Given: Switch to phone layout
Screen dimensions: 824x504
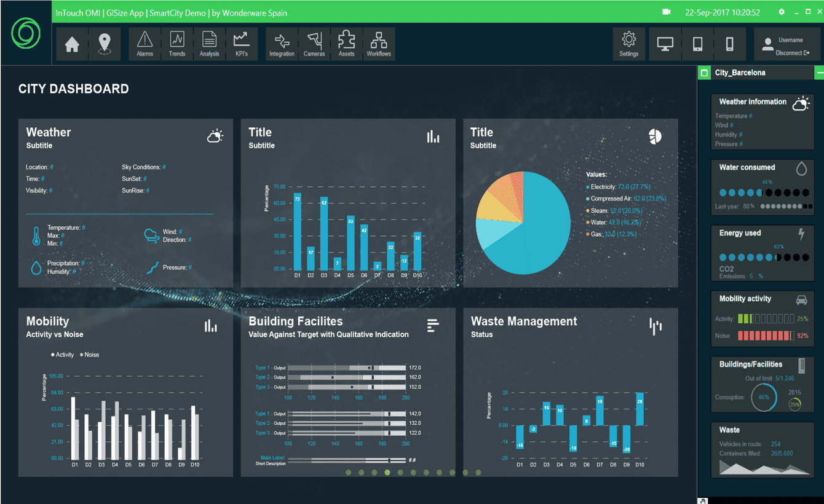Looking at the screenshot, I should (x=729, y=44).
